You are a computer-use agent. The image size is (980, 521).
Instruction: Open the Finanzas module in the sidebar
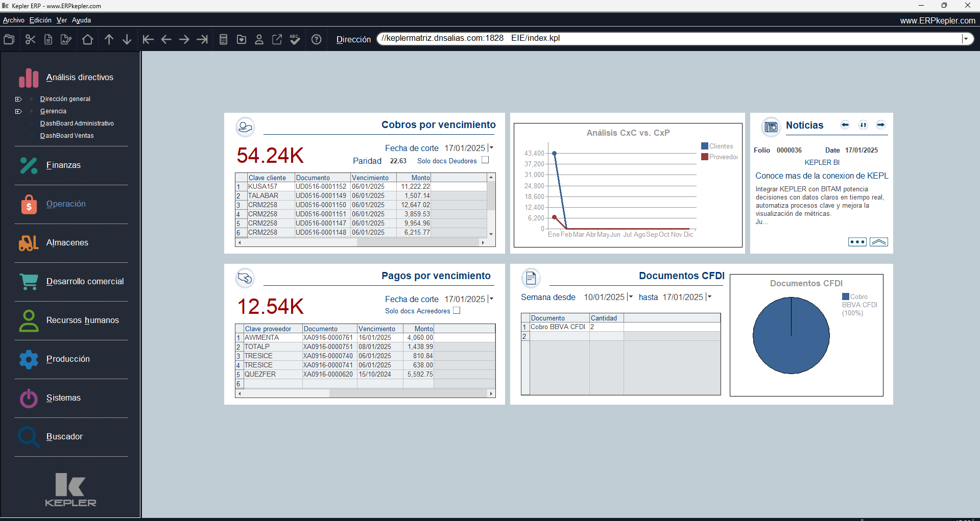[x=63, y=165]
